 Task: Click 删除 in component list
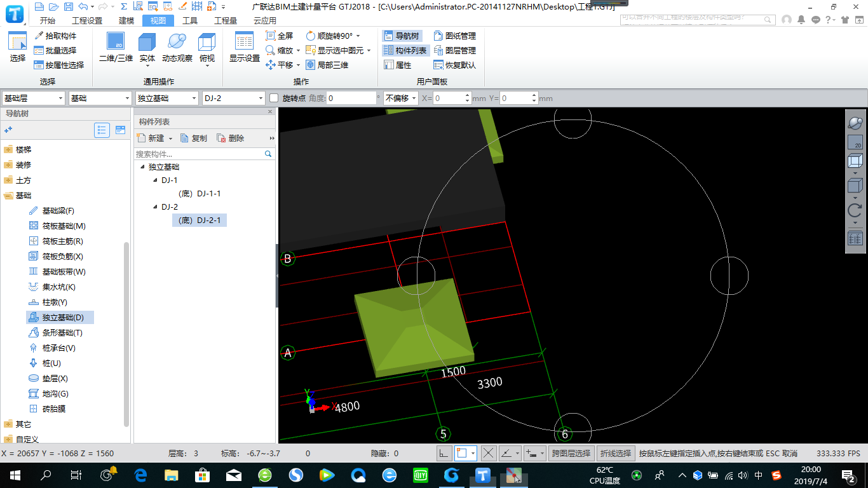(x=231, y=138)
